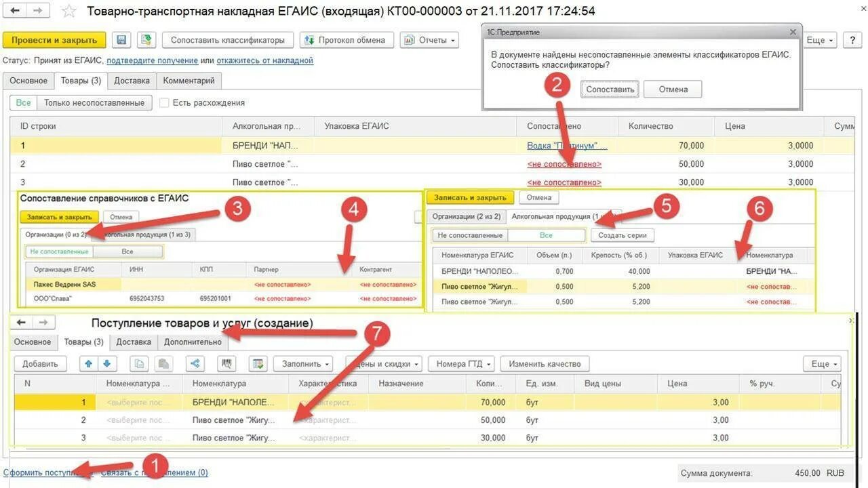
Task: Open Организации (2 из 2) tab
Action: pyautogui.click(x=467, y=216)
